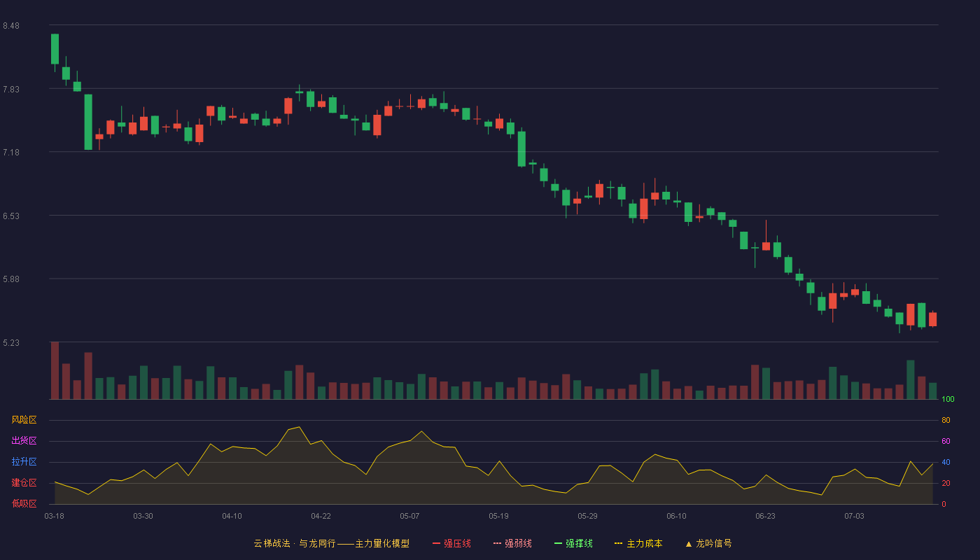980x560 pixels.
Task: Toggle the 强弱线 legend series
Action: [512, 543]
